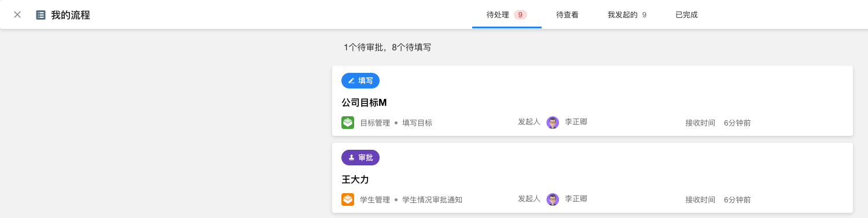Open the 我发起的 tab
Viewport: 868px width, 218px height.
tap(627, 15)
